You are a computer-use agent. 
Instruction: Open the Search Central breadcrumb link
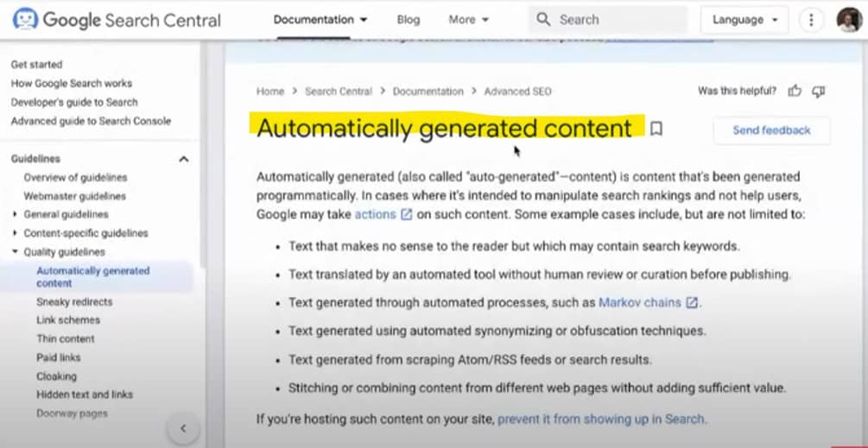pos(339,91)
